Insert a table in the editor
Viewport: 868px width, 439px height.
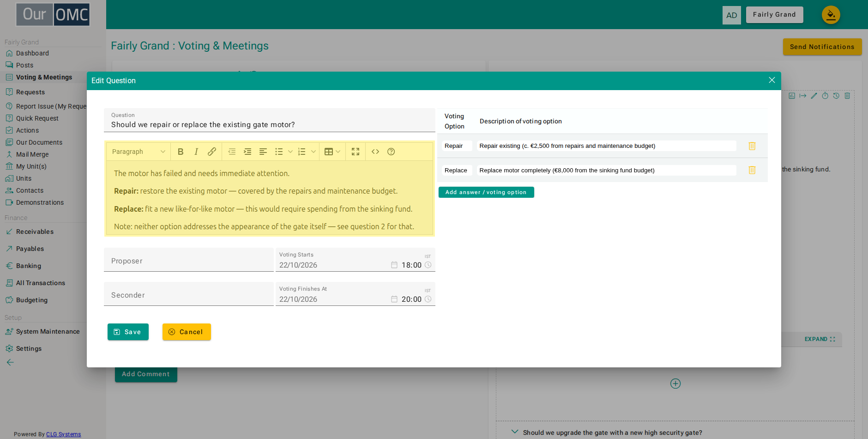tap(329, 152)
